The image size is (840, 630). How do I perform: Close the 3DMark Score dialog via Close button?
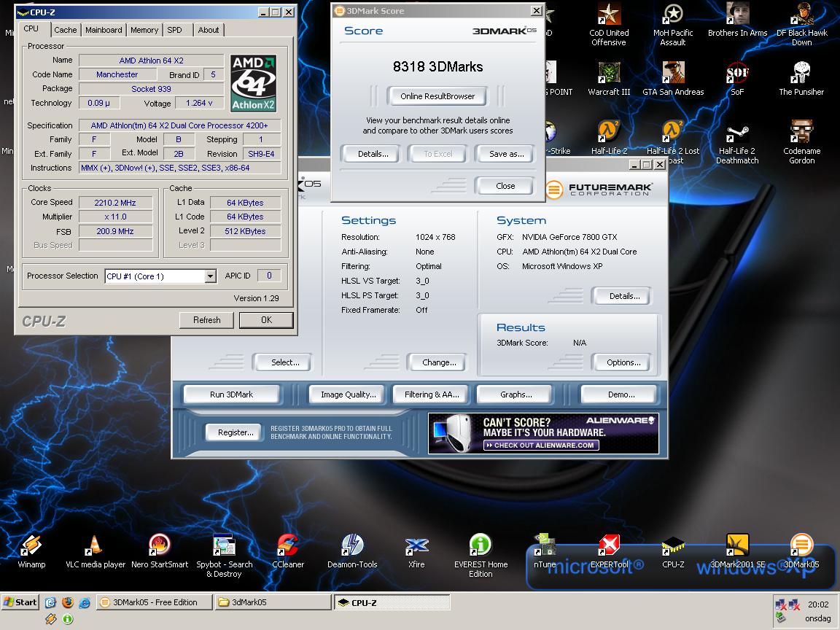[x=505, y=186]
